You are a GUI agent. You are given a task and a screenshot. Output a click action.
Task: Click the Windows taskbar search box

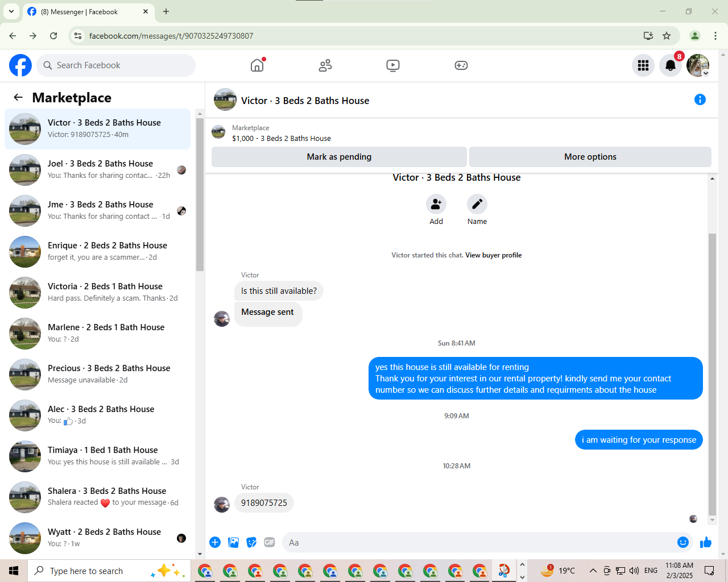tap(109, 571)
